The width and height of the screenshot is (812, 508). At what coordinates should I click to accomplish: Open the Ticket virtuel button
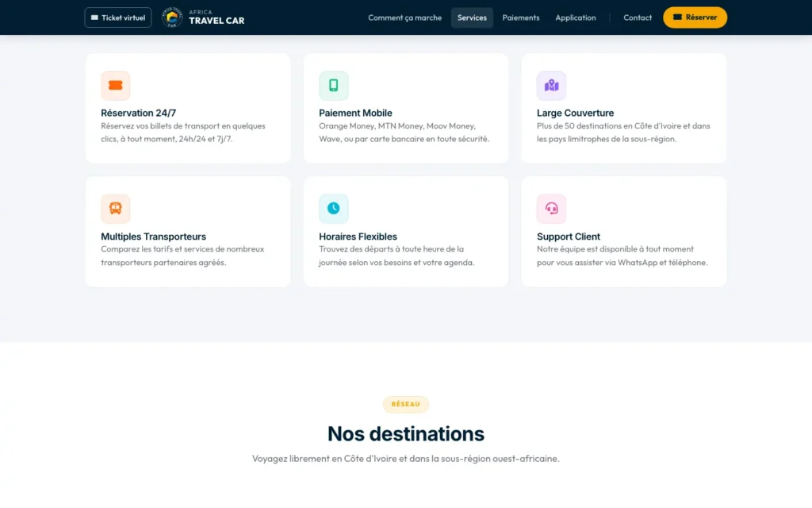(x=118, y=17)
